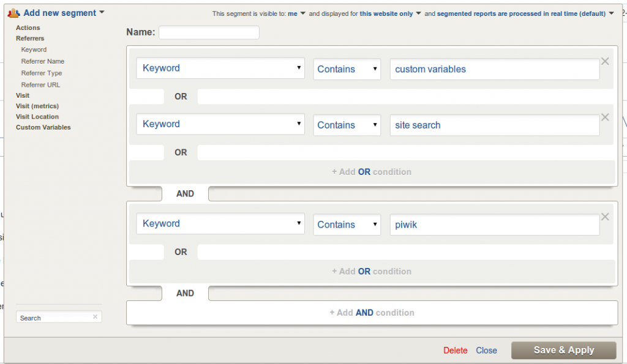
Task: Open the 'visible to: me' dropdown
Action: click(297, 13)
